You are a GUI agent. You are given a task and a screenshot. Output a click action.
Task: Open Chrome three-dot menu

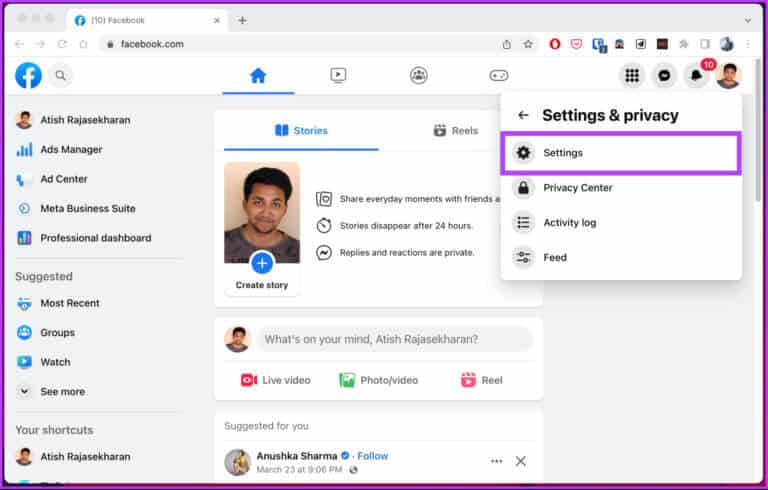pyautogui.click(x=748, y=44)
